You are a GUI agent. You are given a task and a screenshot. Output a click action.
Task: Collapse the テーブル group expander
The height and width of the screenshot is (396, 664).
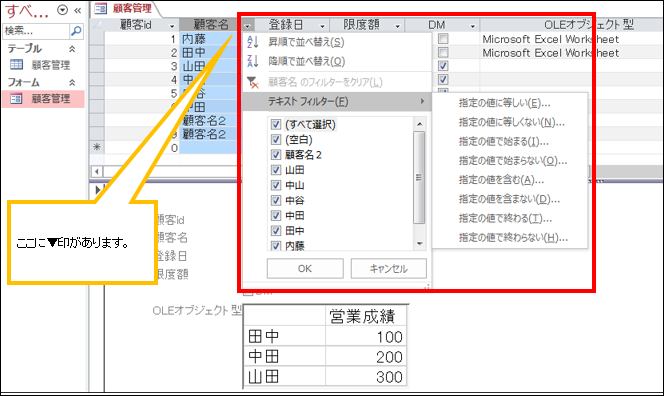click(72, 49)
